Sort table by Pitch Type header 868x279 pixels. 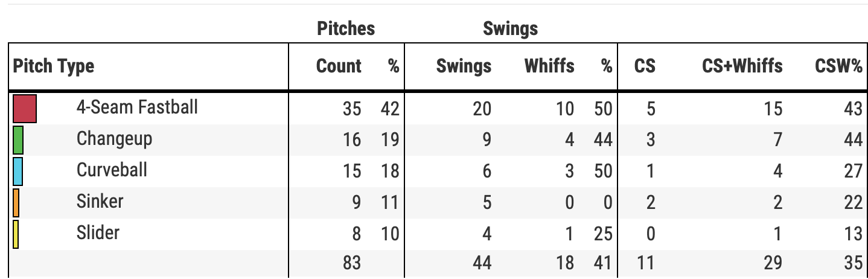[54, 66]
